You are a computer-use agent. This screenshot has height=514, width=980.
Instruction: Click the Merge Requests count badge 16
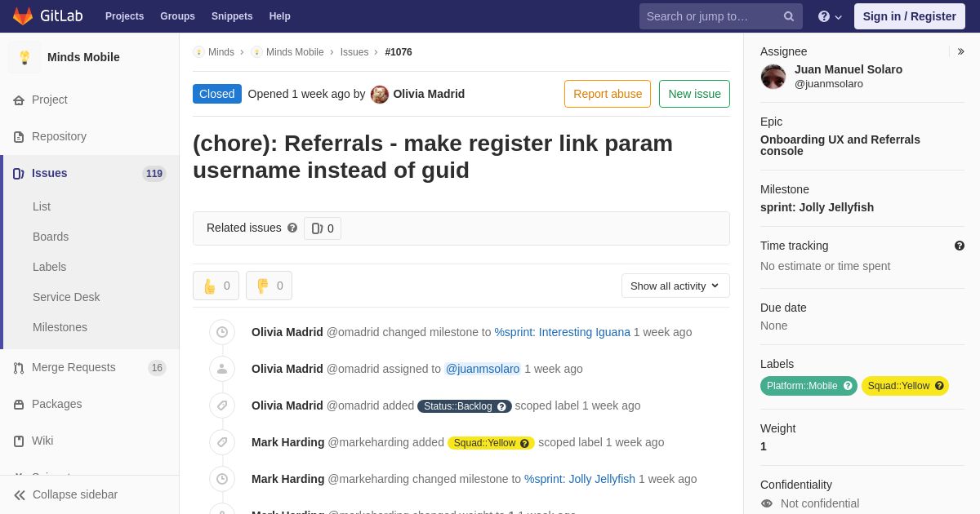click(157, 368)
